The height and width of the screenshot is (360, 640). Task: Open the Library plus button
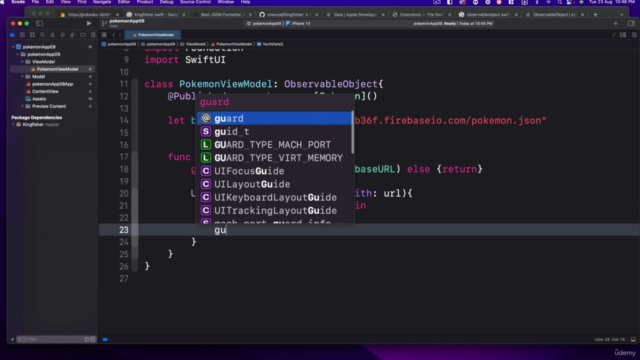click(x=616, y=24)
